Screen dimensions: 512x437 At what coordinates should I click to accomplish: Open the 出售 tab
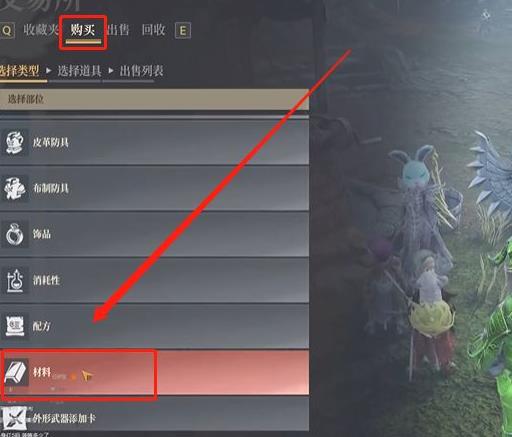(117, 30)
